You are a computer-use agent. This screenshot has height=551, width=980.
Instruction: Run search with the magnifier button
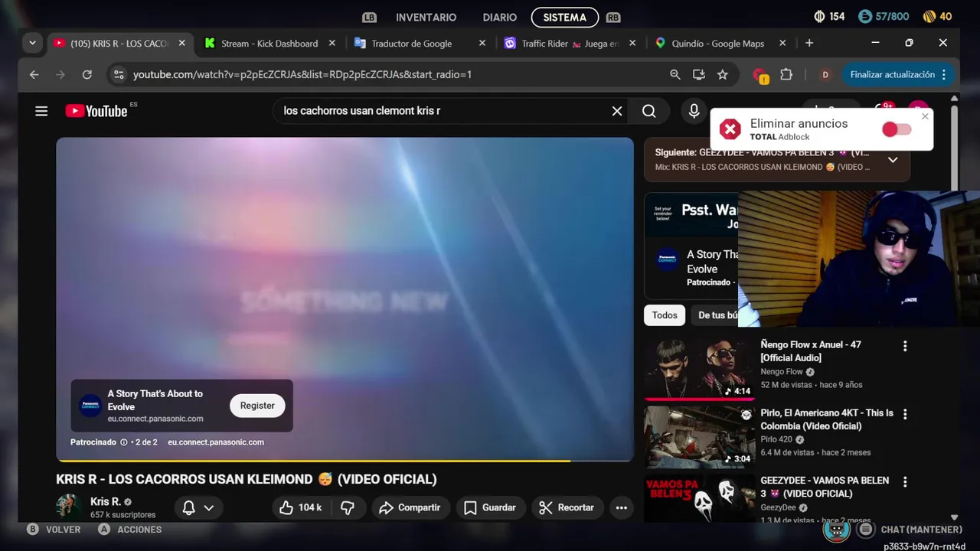click(648, 111)
